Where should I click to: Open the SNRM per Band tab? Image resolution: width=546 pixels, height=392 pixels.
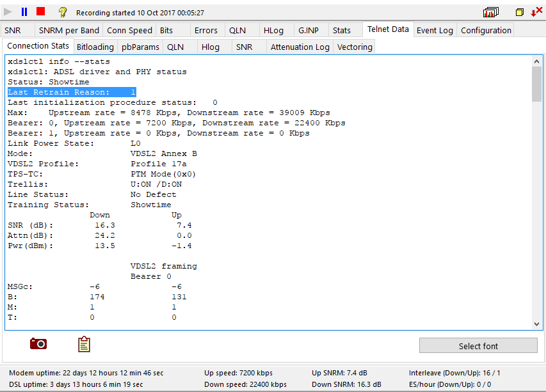click(69, 31)
